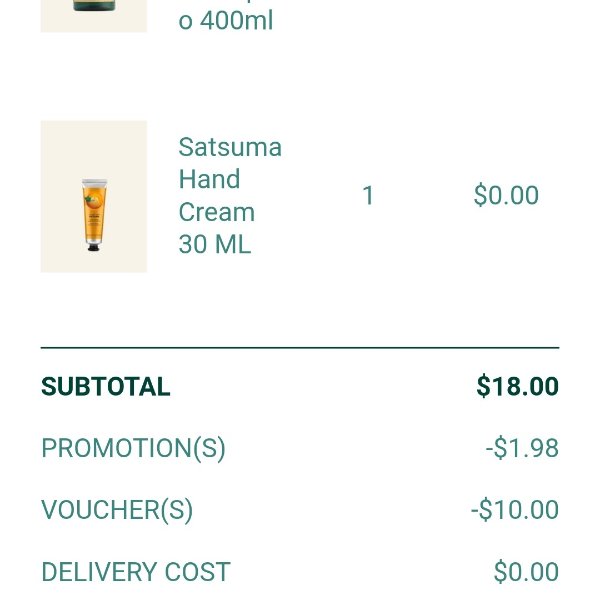This screenshot has height=600, width=600.
Task: Click the '30 ML' size text
Action: click(x=215, y=245)
